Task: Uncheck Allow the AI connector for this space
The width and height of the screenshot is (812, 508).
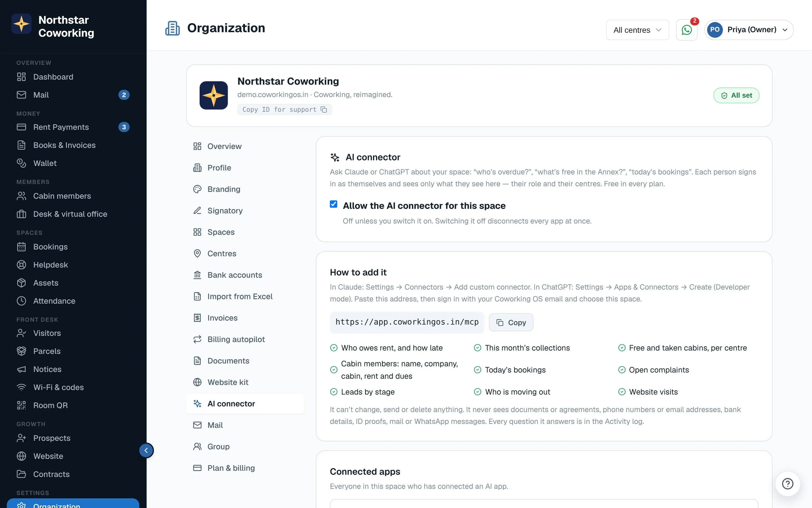Action: click(333, 204)
